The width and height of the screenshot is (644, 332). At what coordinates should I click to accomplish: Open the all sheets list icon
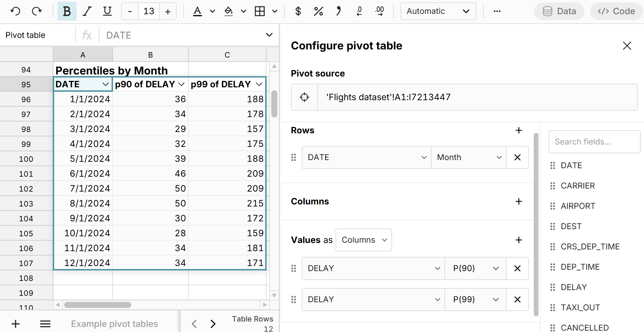click(x=45, y=324)
